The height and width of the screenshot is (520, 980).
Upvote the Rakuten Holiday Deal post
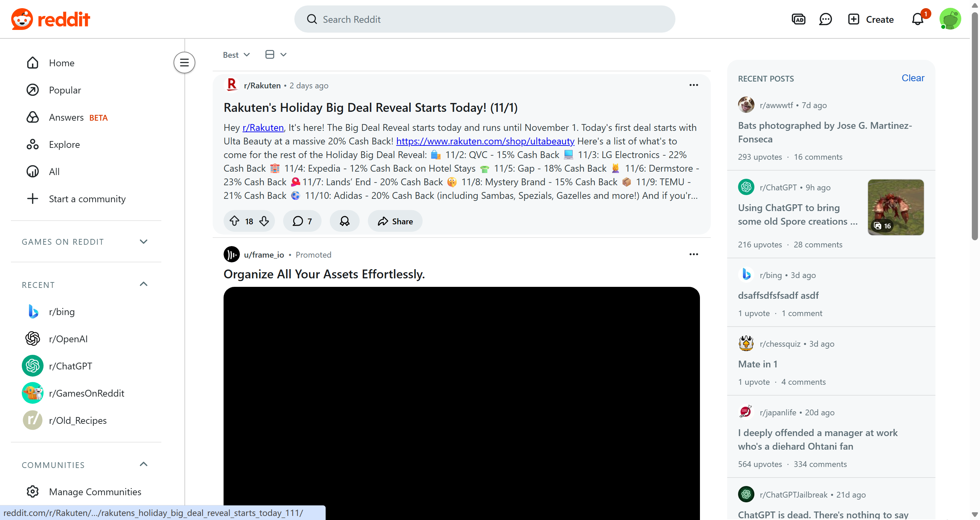pos(234,221)
